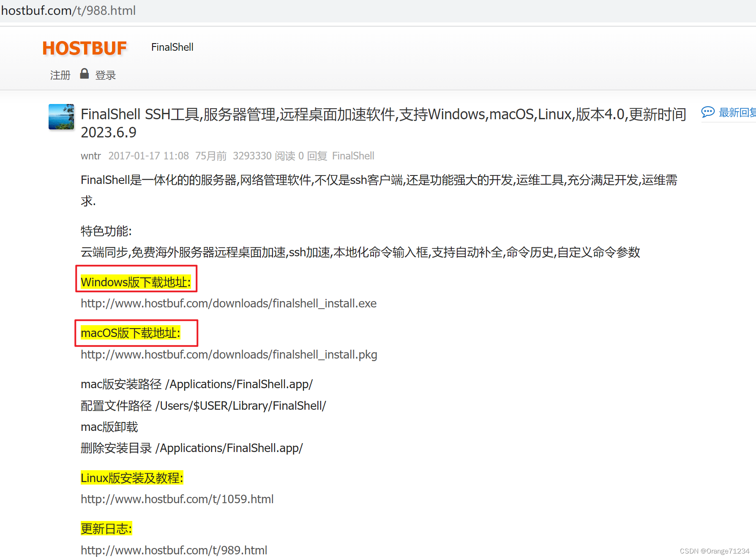Viewport: 756px width, 559px height.
Task: Click the speech bubble icon near 最新回复
Action: click(x=708, y=112)
